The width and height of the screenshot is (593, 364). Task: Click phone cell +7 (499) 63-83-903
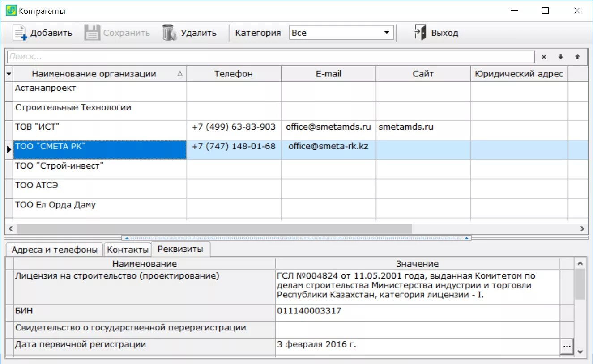tap(234, 130)
